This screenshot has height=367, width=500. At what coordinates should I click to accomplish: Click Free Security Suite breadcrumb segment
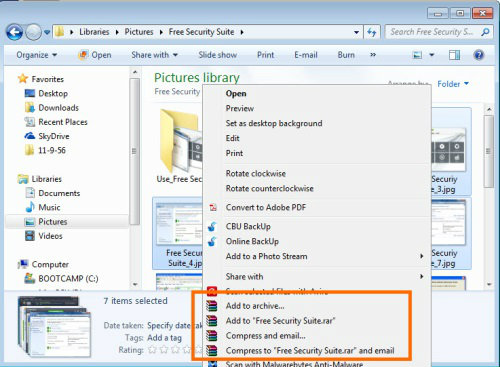tap(201, 32)
